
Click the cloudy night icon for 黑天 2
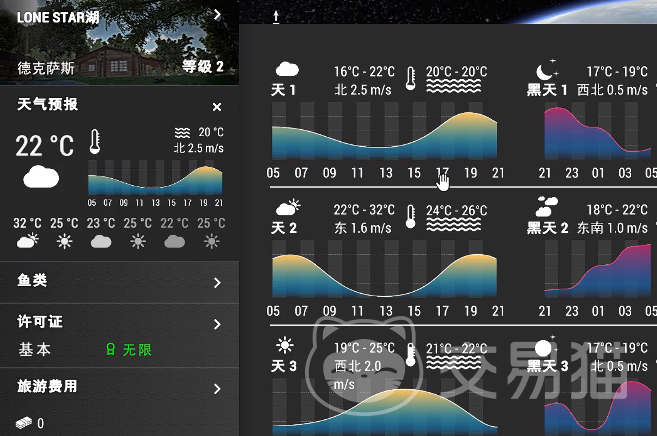(546, 206)
